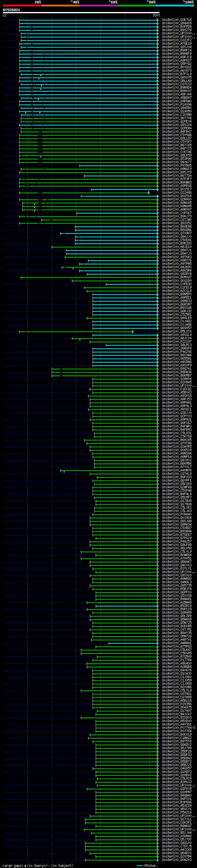Image resolution: width=197 pixels, height=868 pixels.
Task: Select hit label UniRef100_O22486
Action: [x=177, y=193]
